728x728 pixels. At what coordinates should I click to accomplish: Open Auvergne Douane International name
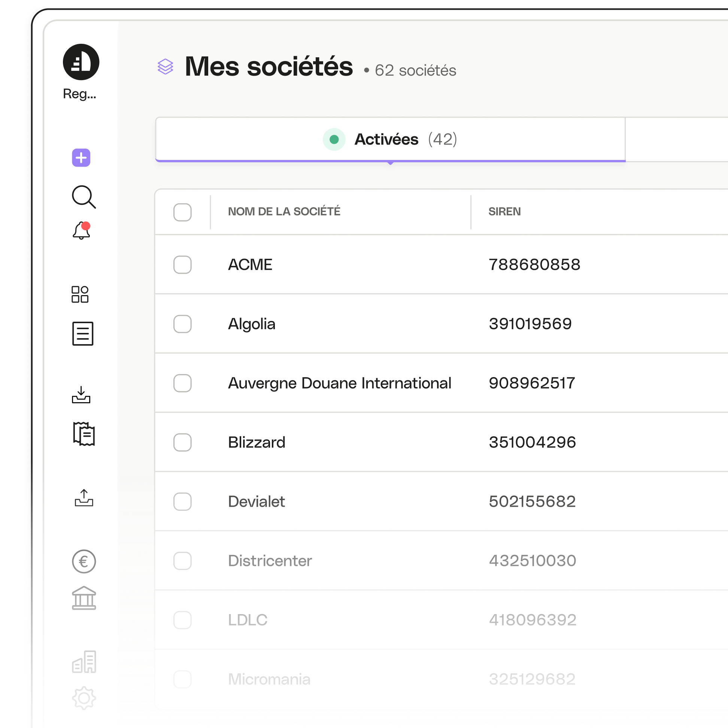340,383
